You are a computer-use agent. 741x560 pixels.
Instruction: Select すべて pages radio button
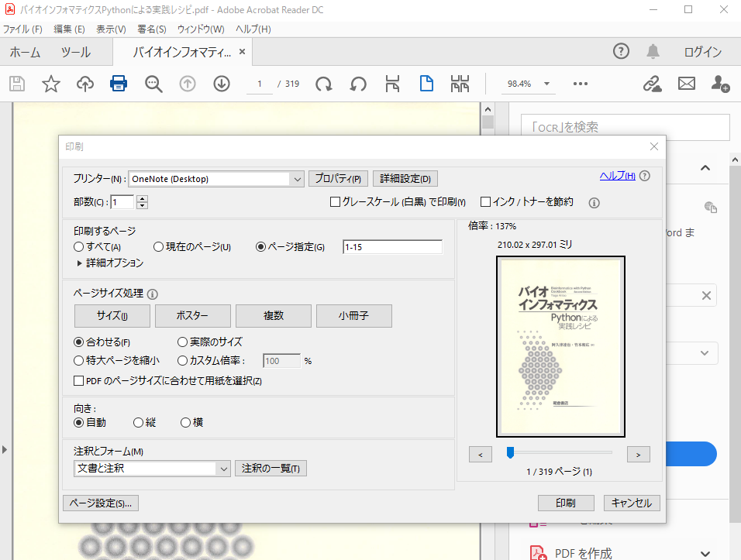coord(78,247)
